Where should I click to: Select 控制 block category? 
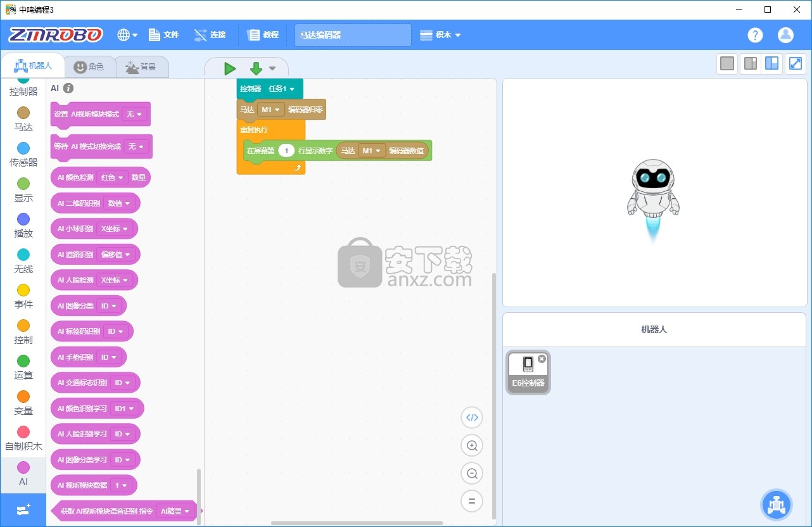coord(23,333)
